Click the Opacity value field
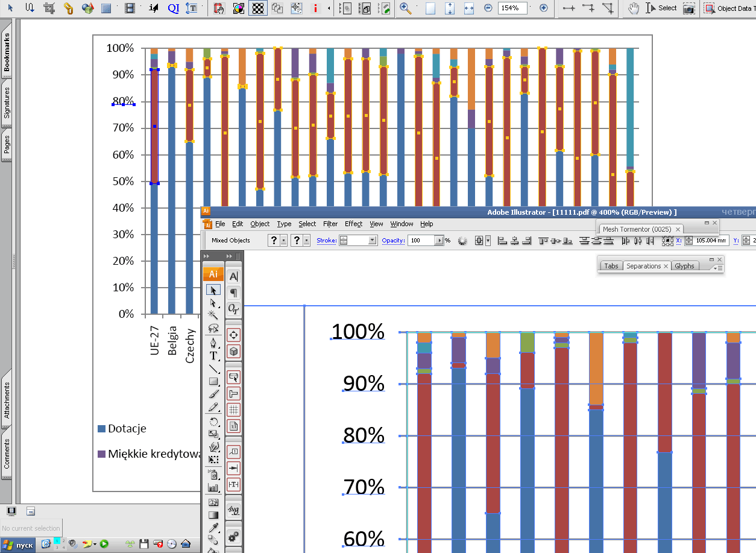The image size is (756, 553). coord(421,240)
